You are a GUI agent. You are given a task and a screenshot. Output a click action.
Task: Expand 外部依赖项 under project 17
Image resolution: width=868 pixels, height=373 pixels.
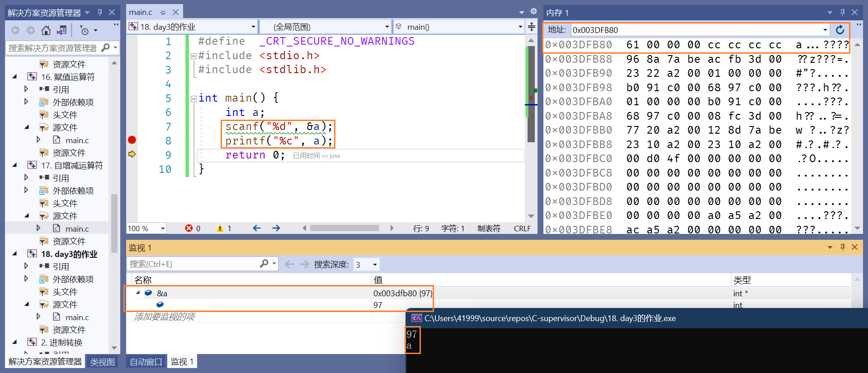26,190
